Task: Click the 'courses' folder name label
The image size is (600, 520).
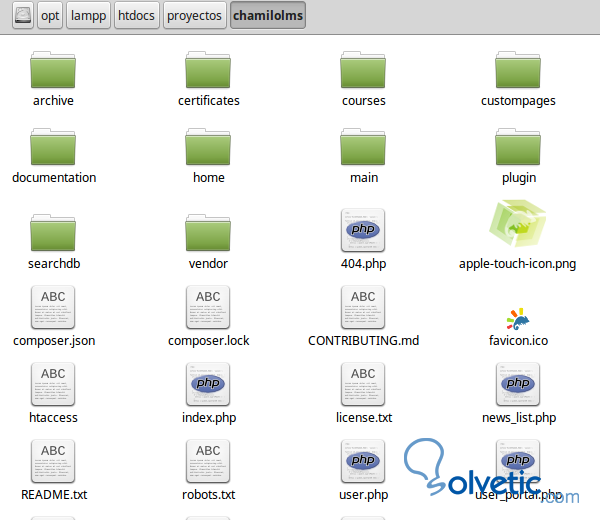Action: point(364,101)
